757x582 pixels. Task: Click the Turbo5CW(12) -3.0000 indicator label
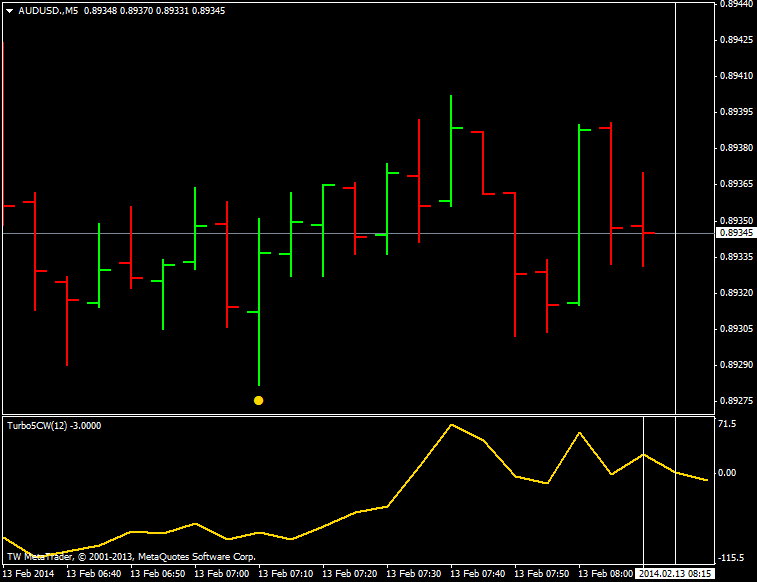tap(54, 426)
